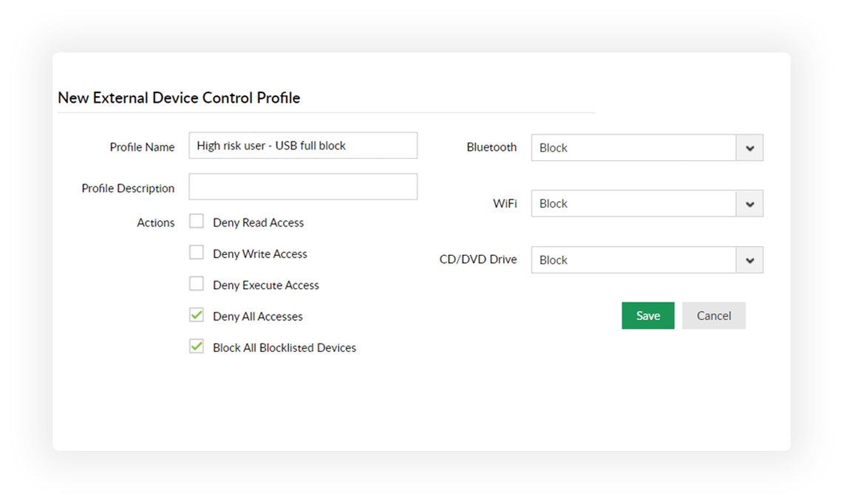
Task: Click the chevron icon on the Bluetooth dropdown
Action: pyautogui.click(x=750, y=148)
